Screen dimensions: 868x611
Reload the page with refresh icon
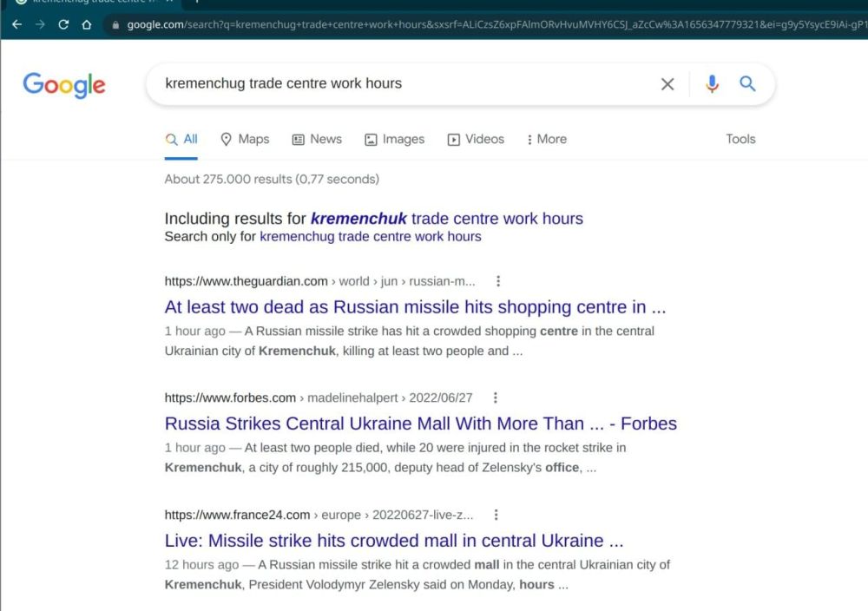pyautogui.click(x=63, y=24)
